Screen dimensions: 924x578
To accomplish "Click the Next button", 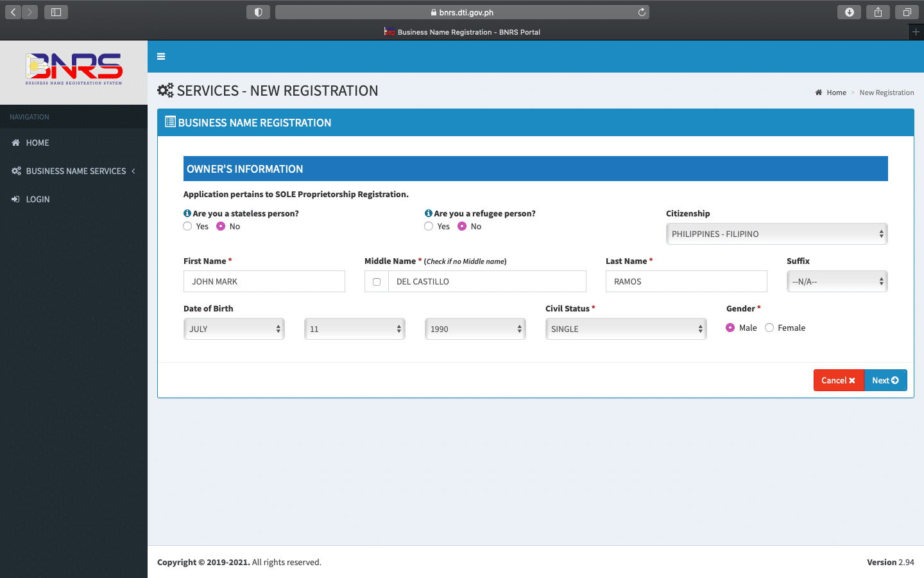I will [885, 380].
